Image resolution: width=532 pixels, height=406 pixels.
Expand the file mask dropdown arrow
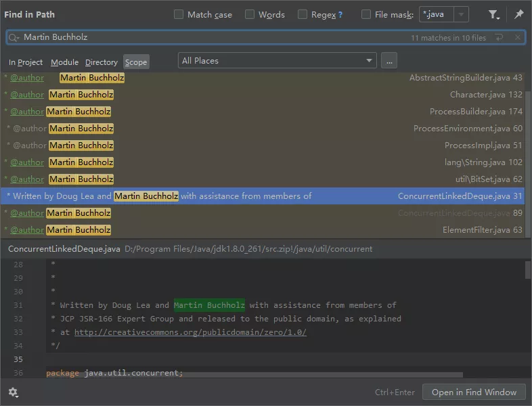tap(461, 15)
